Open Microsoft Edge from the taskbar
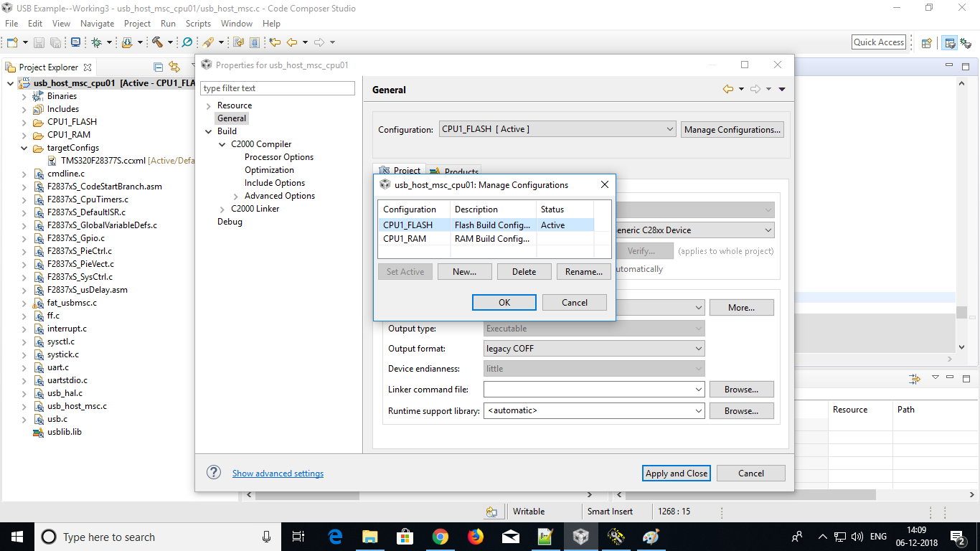 coord(335,537)
